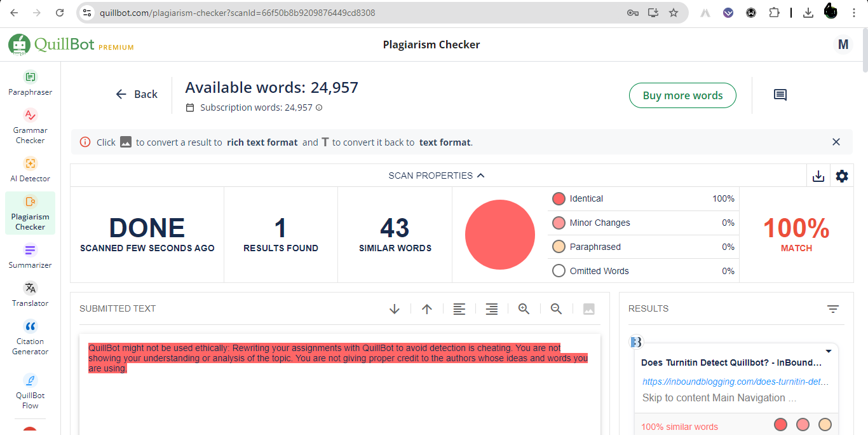This screenshot has height=435, width=868.
Task: Align submitted text to the right
Action: point(492,309)
